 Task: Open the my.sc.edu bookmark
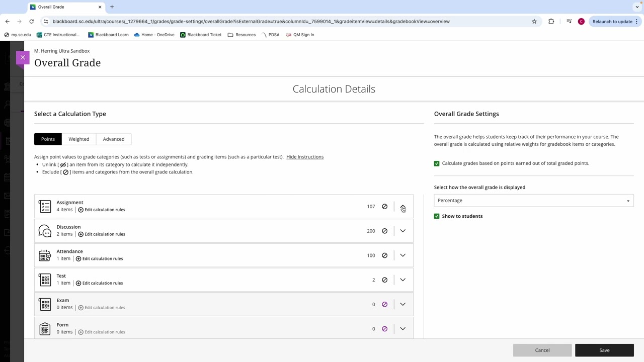(18, 35)
